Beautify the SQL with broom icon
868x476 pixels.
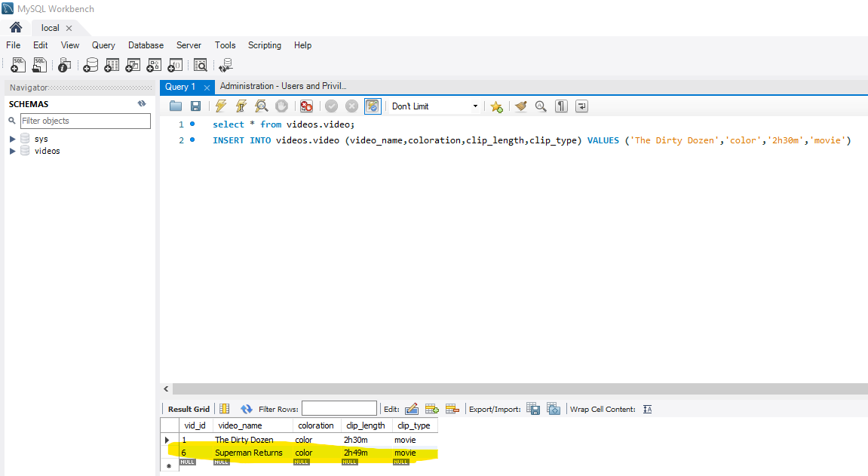click(520, 106)
